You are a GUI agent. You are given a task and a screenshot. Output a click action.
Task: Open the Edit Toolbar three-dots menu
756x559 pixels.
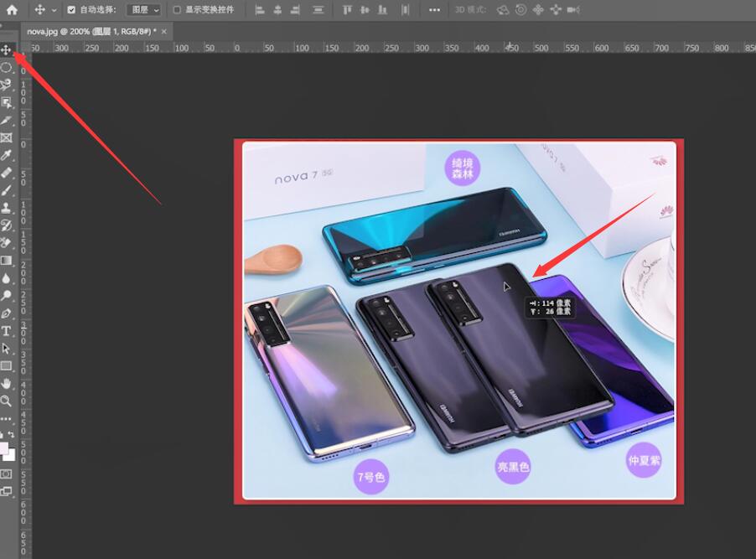click(x=6, y=419)
